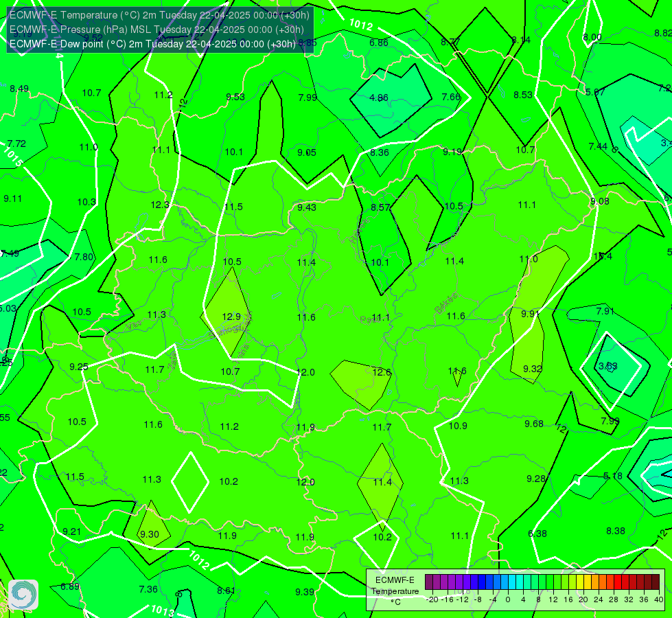Click the spiral weather logo icon

23,595
